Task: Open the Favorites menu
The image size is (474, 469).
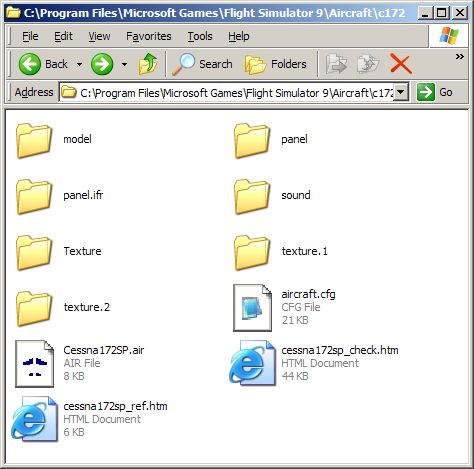Action: tap(149, 36)
